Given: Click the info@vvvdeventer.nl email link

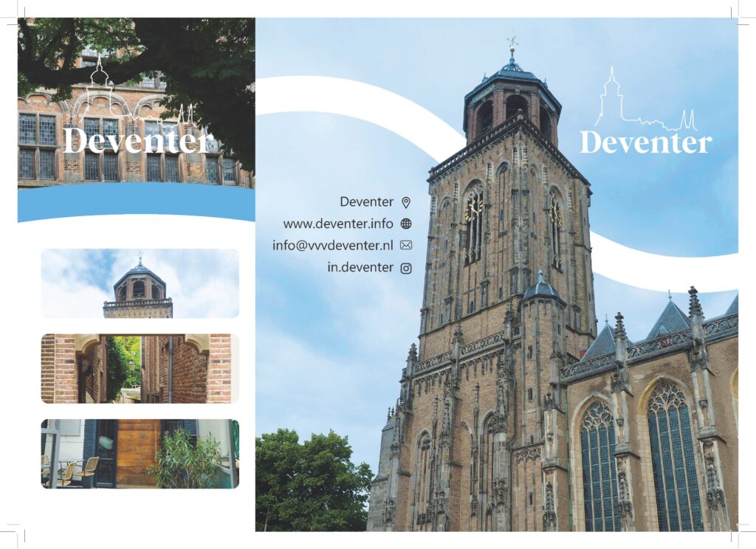Looking at the screenshot, I should click(334, 245).
